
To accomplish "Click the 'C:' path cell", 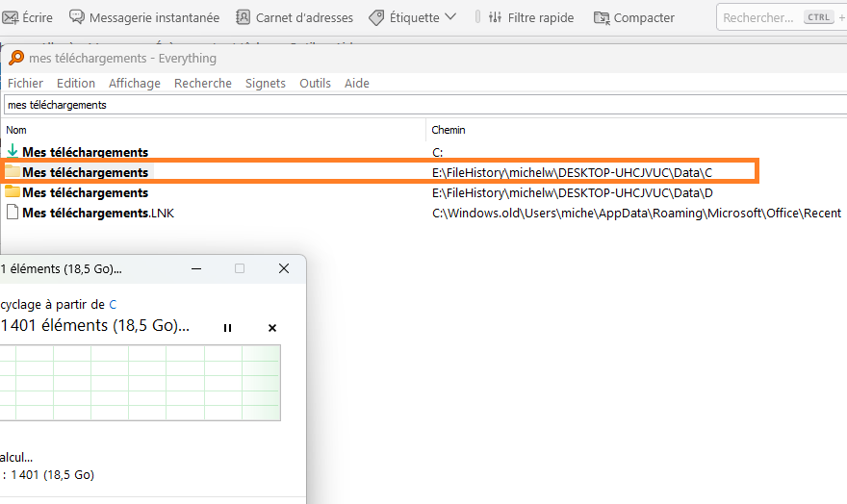I will click(x=438, y=153).
